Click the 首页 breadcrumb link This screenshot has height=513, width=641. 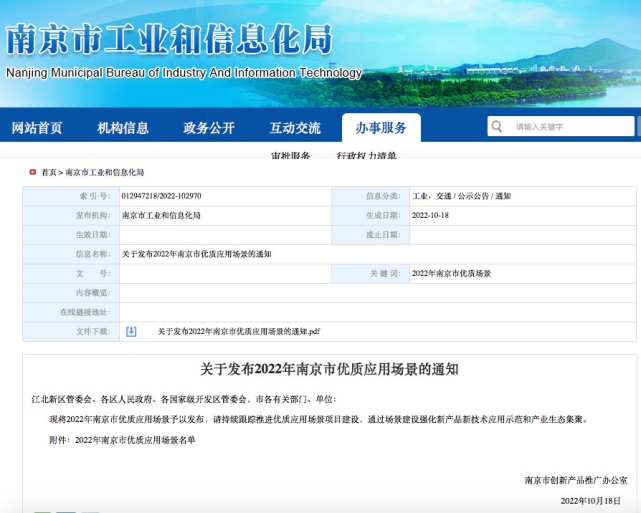point(49,172)
